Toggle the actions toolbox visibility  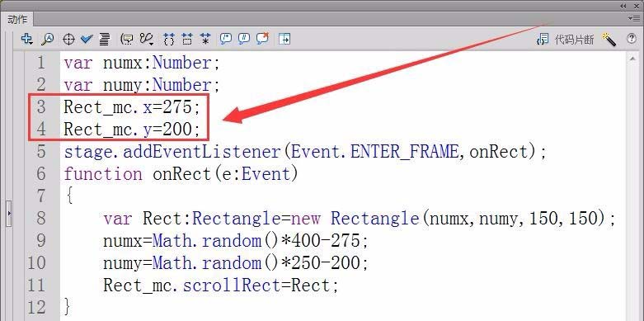coord(284,39)
